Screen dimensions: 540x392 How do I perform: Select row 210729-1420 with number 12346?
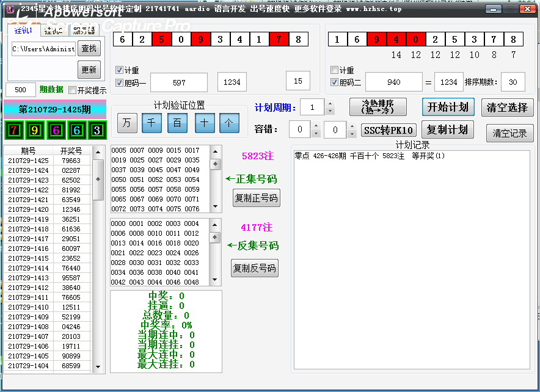[48, 209]
